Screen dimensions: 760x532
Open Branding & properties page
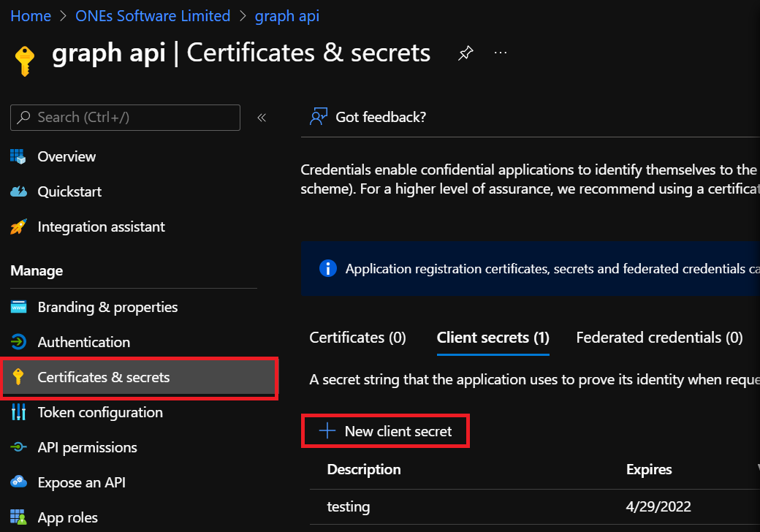[x=107, y=307]
